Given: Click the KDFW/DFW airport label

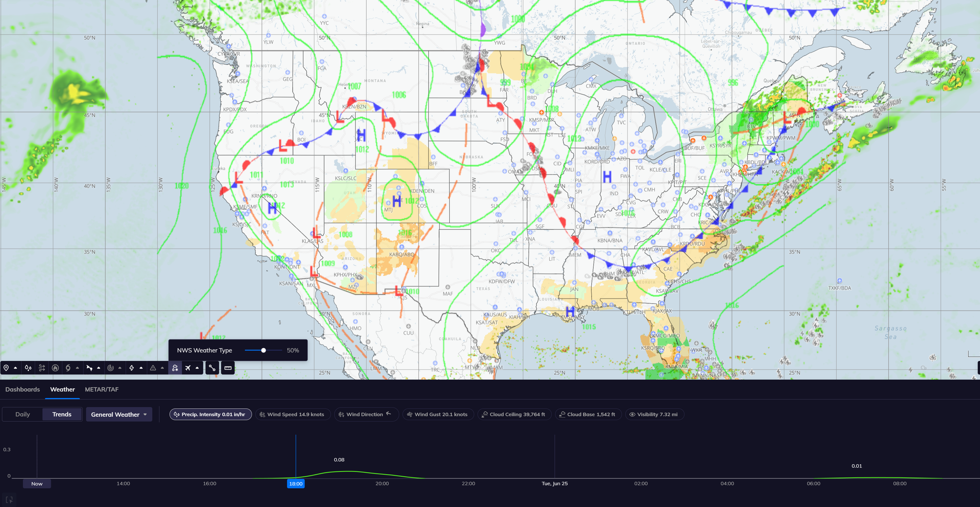Looking at the screenshot, I should point(501,281).
